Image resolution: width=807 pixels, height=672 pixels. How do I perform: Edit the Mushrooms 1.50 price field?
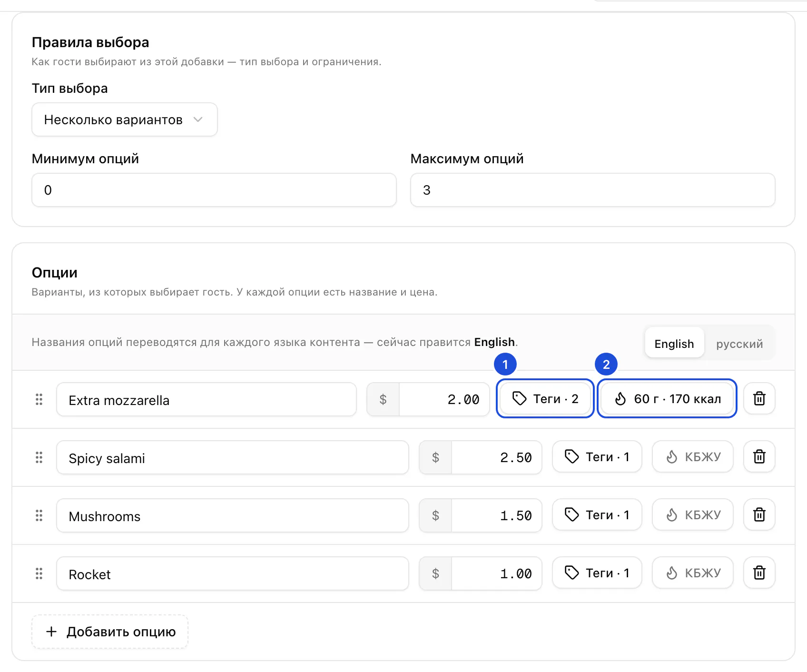point(497,515)
